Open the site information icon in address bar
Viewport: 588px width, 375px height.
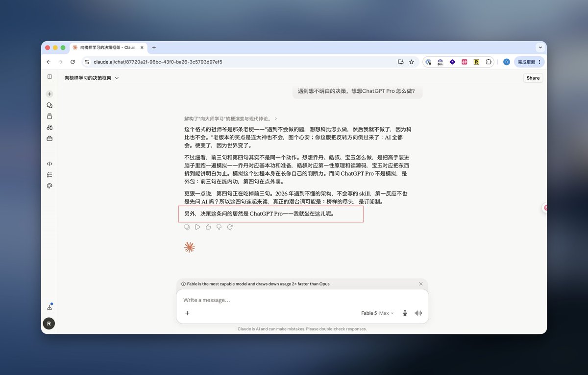point(87,62)
